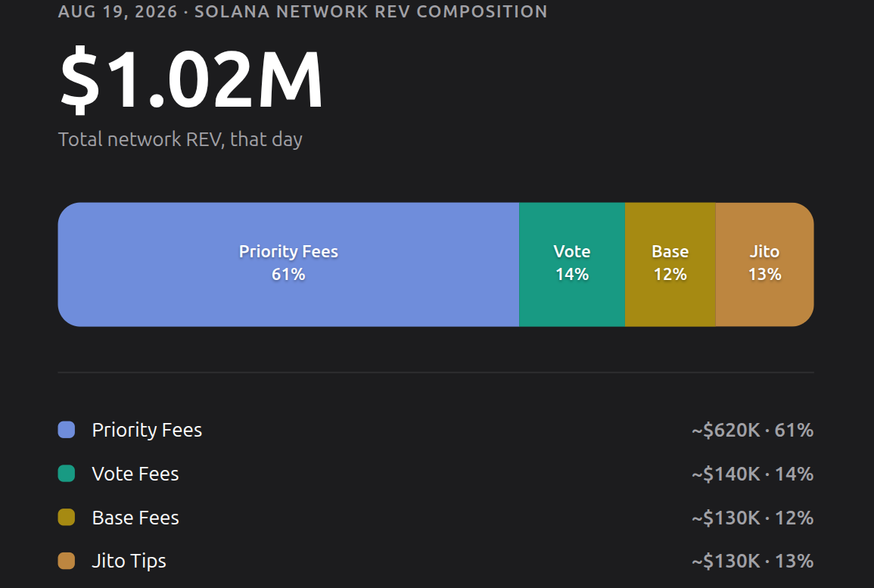This screenshot has width=874, height=588.
Task: Click the blue Priority Fees legend swatch
Action: coord(67,430)
